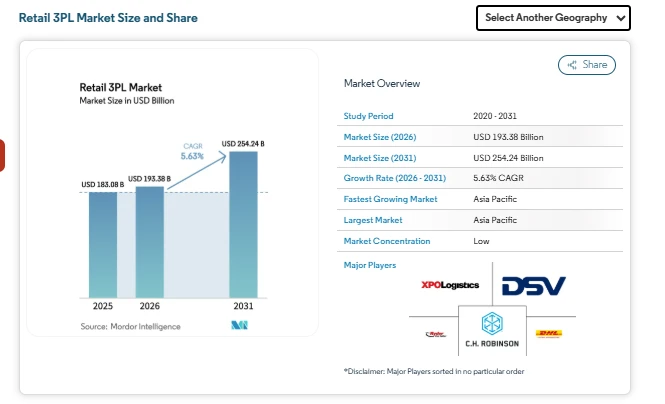
Task: Click the 2025 bar in the chart
Action: click(103, 244)
